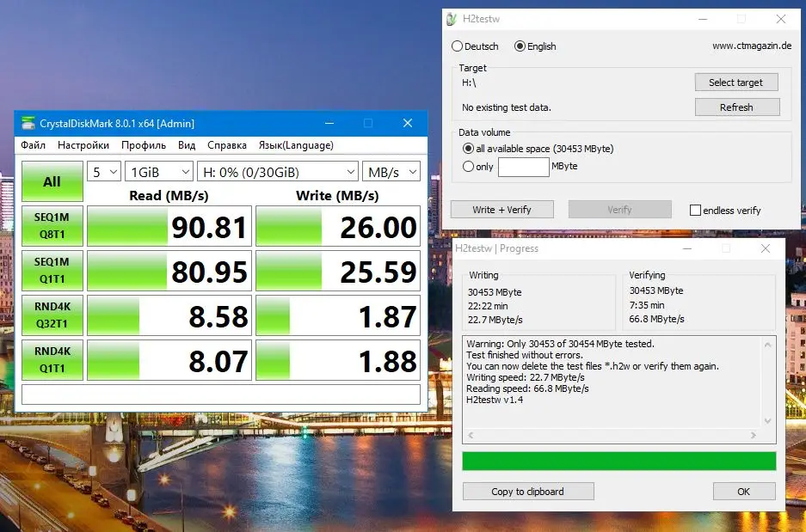Click the '7:35 min' verifying time
The image size is (806, 532).
tap(647, 305)
